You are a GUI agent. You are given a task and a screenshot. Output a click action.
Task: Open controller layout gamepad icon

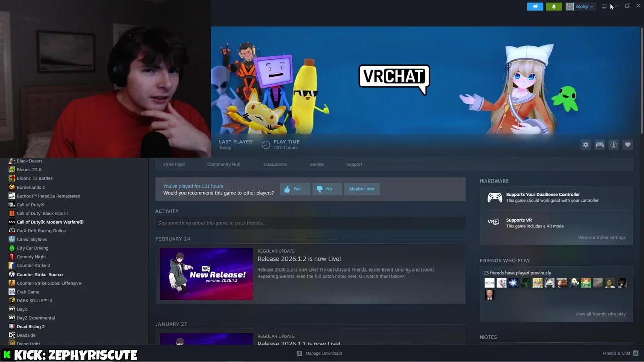(x=600, y=145)
